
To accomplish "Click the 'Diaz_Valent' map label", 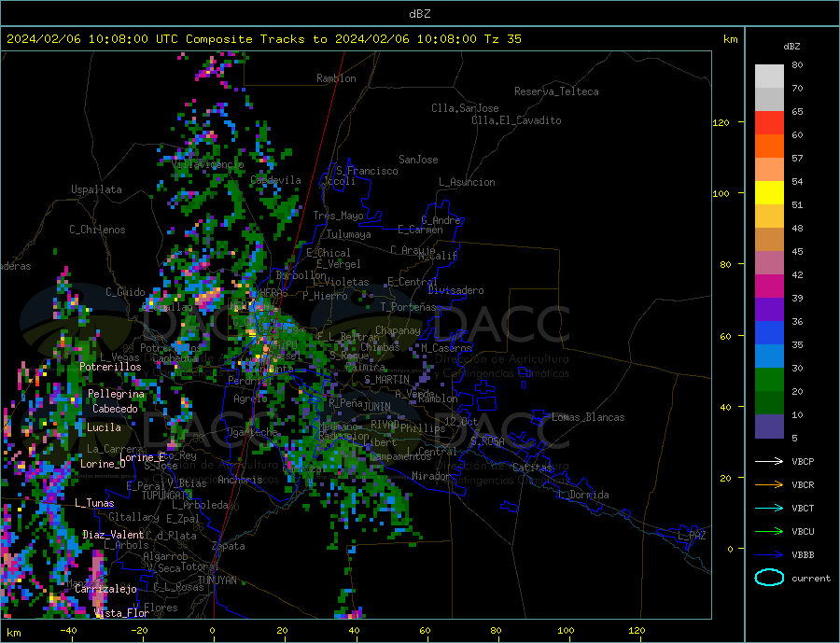I will coord(113,535).
